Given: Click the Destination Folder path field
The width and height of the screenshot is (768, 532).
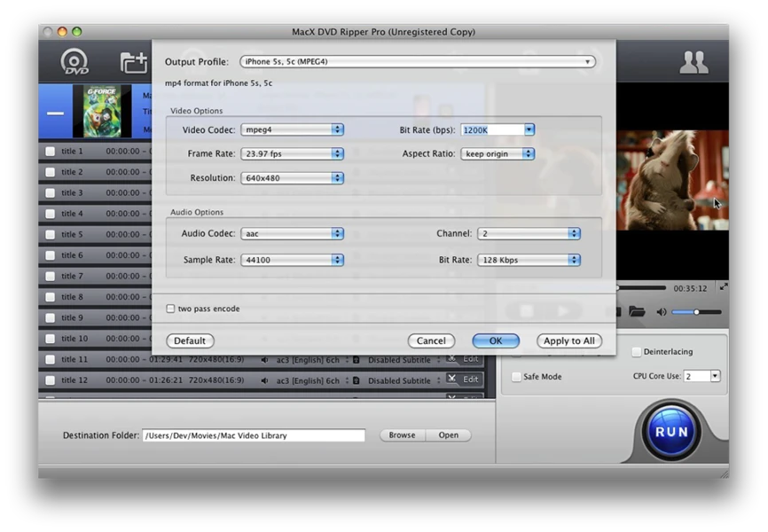Looking at the screenshot, I should tap(254, 435).
